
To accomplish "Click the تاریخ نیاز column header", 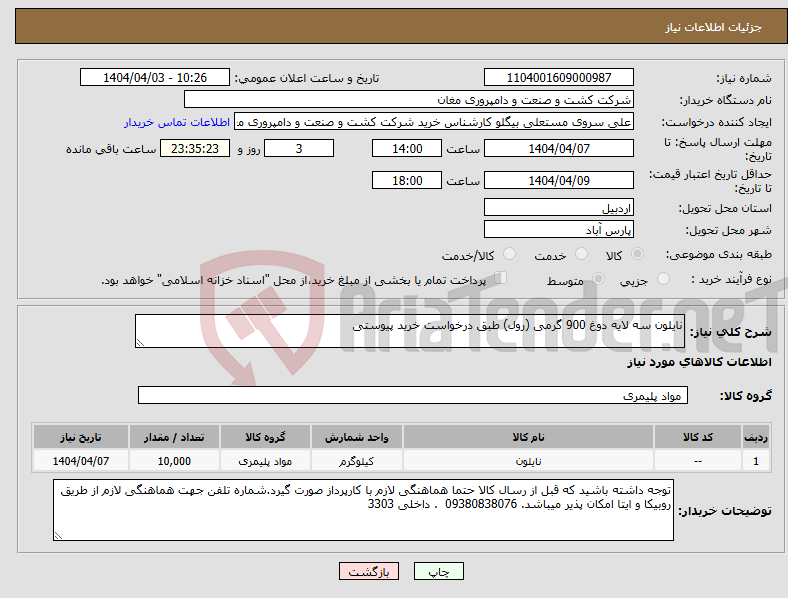I will click(81, 437).
